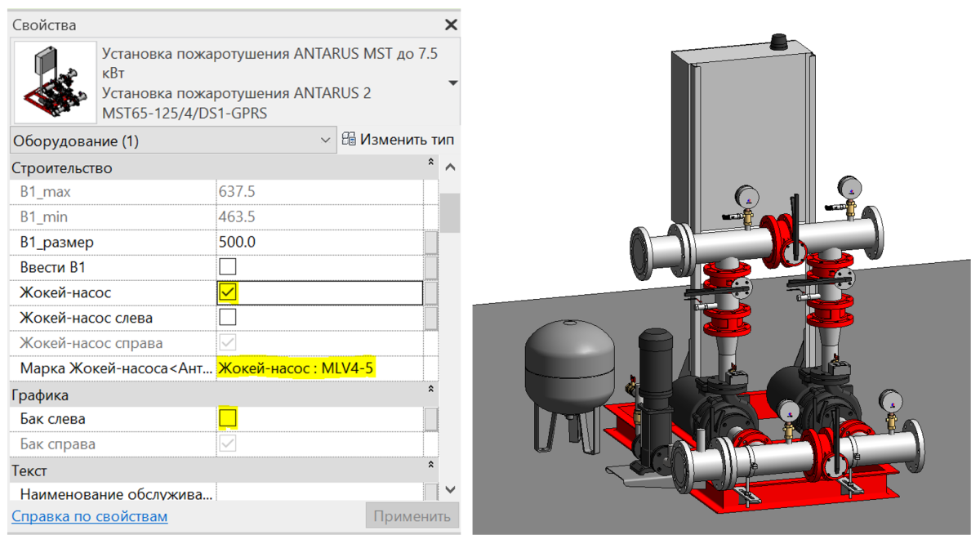Click the associate button beside Ввести B1

[x=430, y=268]
